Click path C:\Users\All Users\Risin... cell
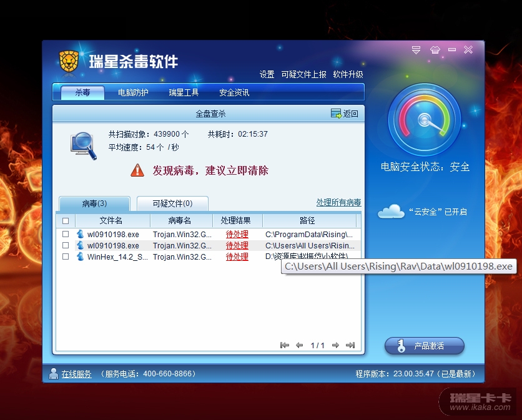The height and width of the screenshot is (420, 522). tap(310, 246)
